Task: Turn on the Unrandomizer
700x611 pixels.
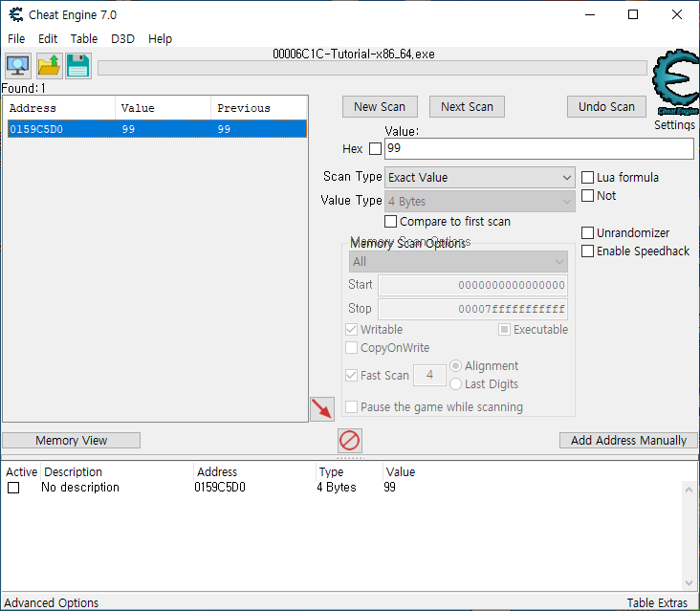Action: pyautogui.click(x=587, y=233)
